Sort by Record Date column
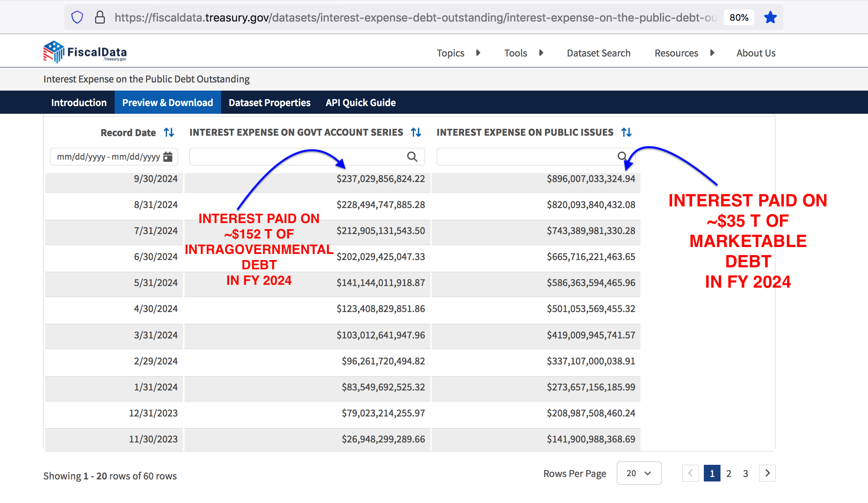Viewport: 868px width, 503px height. point(169,132)
